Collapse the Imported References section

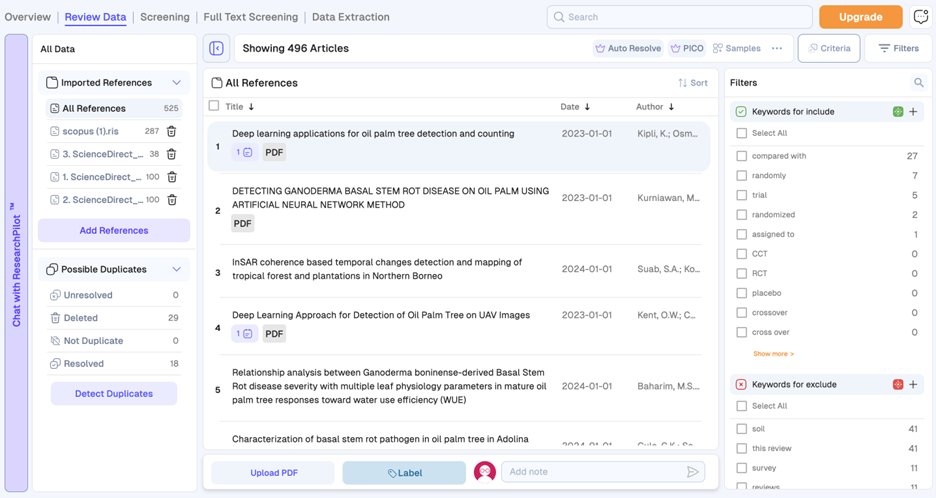(x=176, y=83)
